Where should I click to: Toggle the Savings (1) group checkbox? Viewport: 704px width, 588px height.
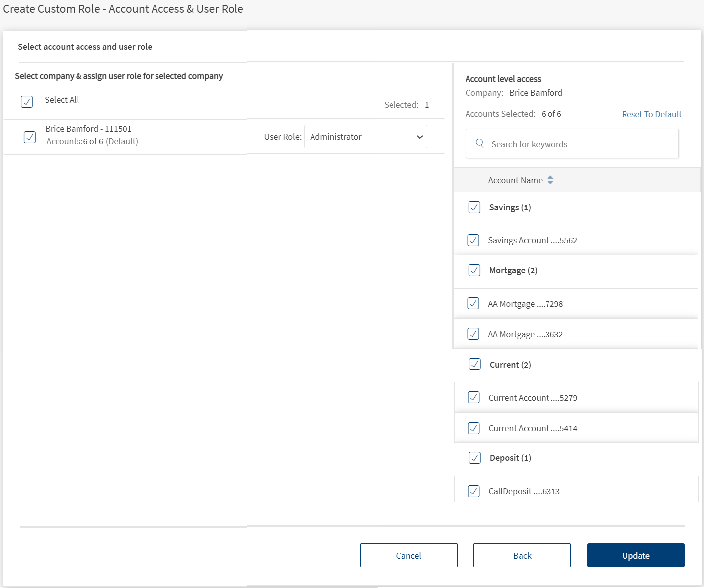pyautogui.click(x=474, y=207)
